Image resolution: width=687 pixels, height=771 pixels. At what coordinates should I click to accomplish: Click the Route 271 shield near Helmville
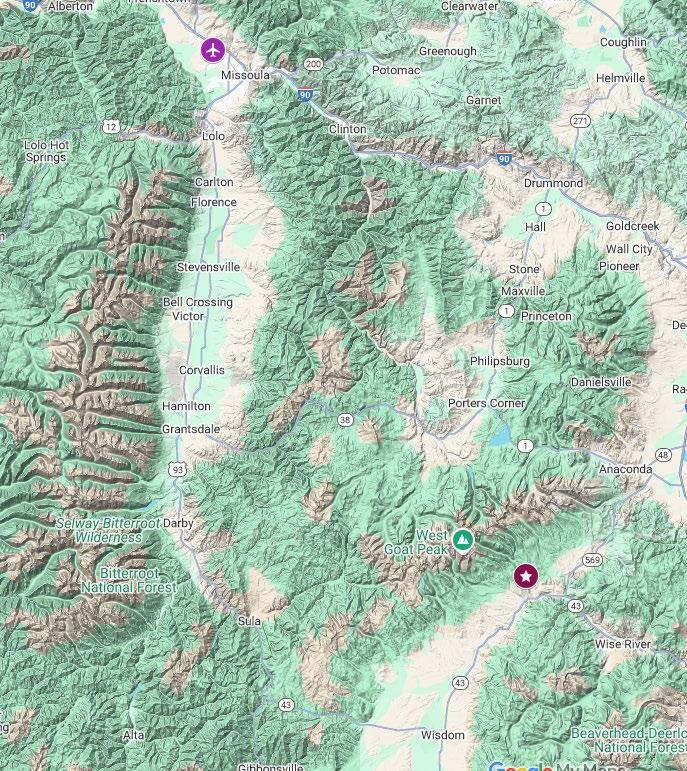(x=580, y=121)
